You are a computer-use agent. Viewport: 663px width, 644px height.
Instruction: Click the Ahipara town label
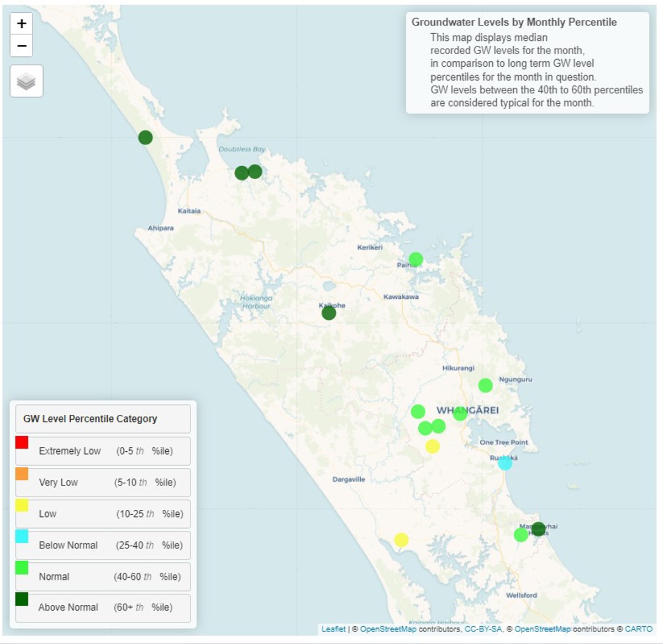161,228
